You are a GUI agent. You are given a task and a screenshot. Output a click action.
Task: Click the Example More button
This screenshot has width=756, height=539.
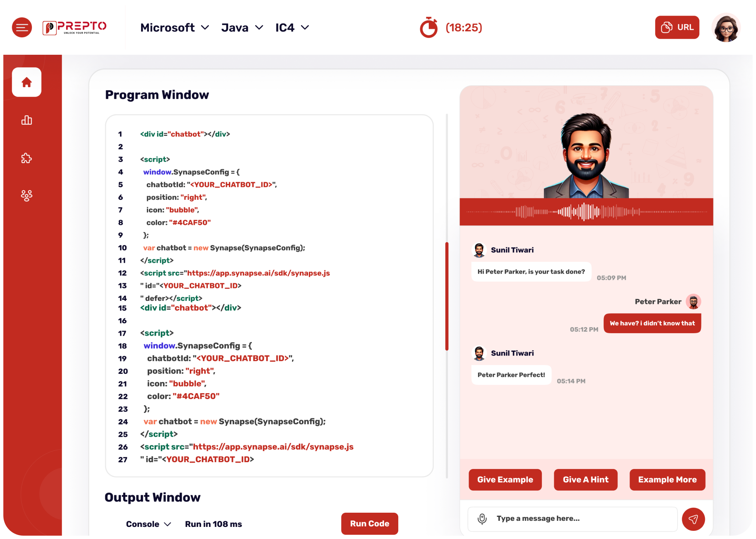pyautogui.click(x=667, y=480)
